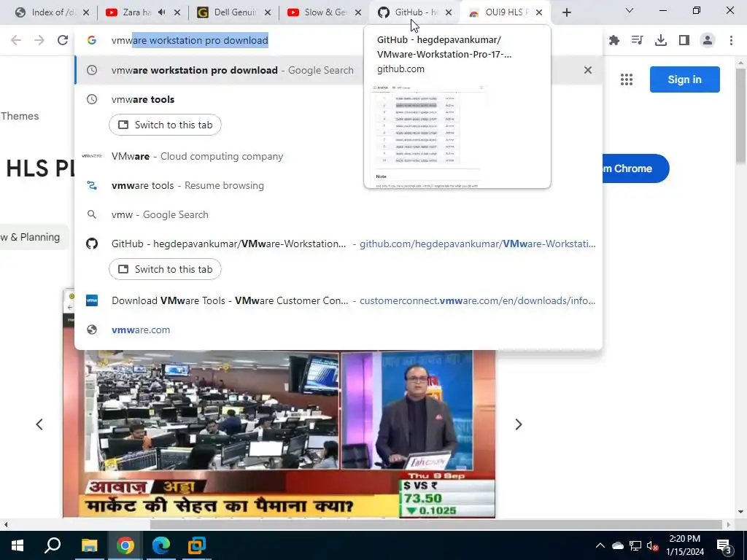Mute audio on the Zara tab
The image size is (747, 560).
coord(162,12)
